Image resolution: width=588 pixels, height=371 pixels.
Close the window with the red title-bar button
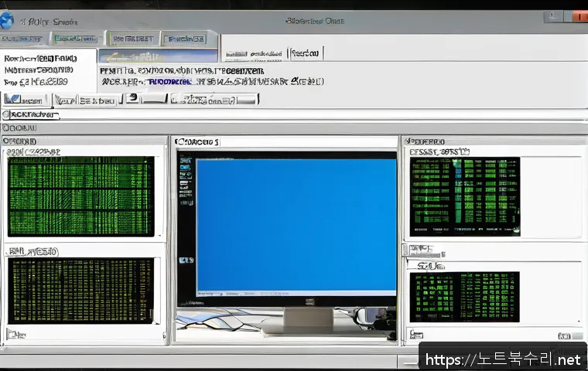coord(580,16)
